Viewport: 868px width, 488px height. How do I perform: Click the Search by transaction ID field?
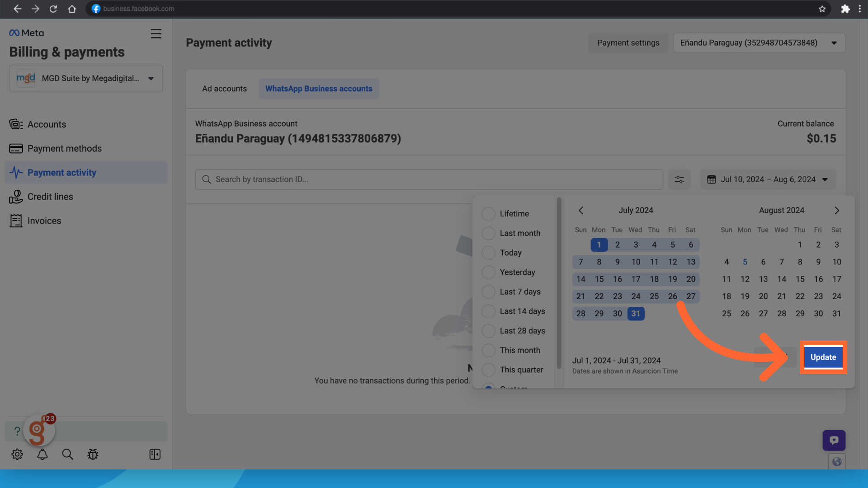click(429, 179)
